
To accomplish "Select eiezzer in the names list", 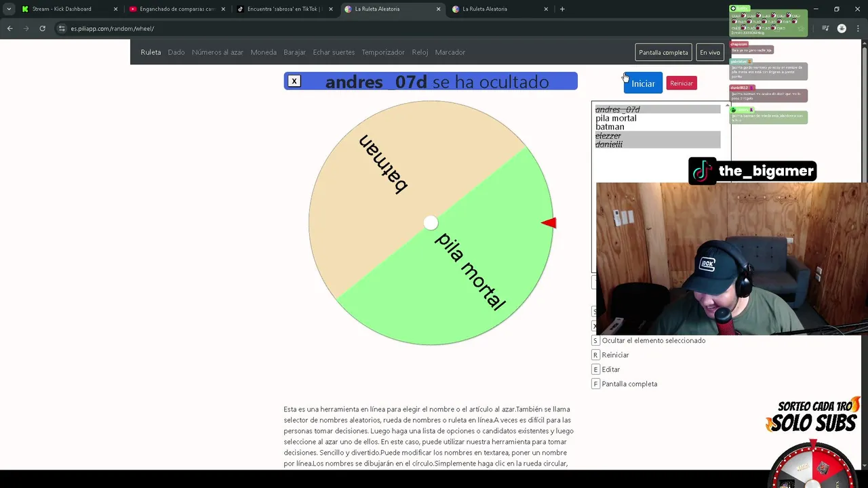I will coord(658,136).
